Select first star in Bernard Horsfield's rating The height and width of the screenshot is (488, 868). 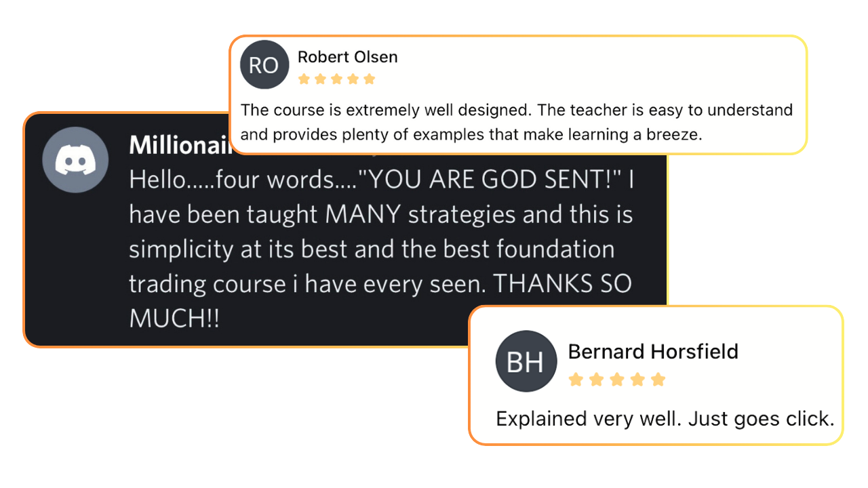click(x=576, y=380)
